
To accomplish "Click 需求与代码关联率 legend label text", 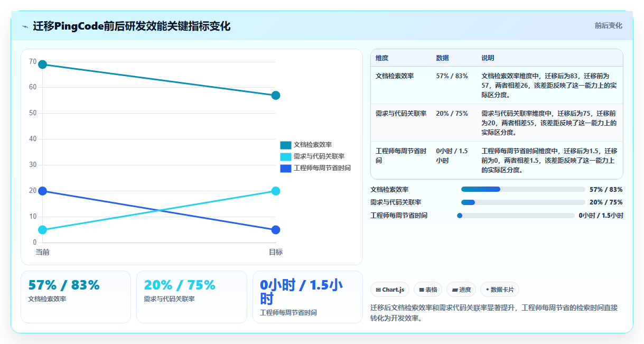I will [319, 156].
